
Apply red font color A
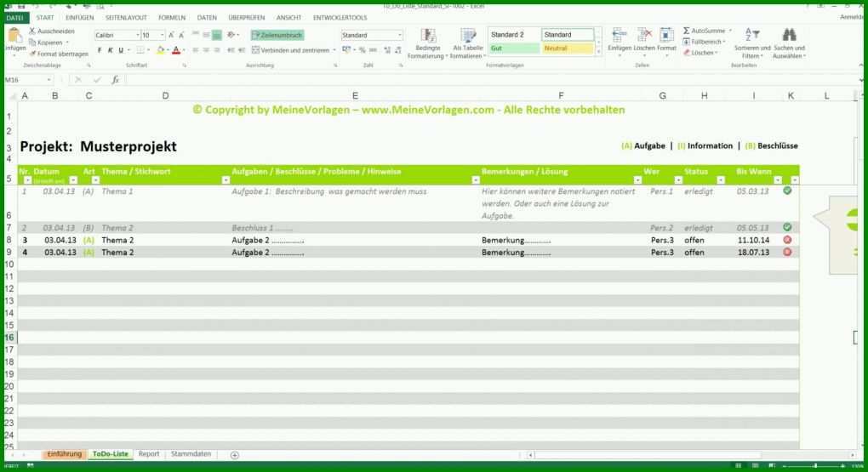pyautogui.click(x=176, y=50)
